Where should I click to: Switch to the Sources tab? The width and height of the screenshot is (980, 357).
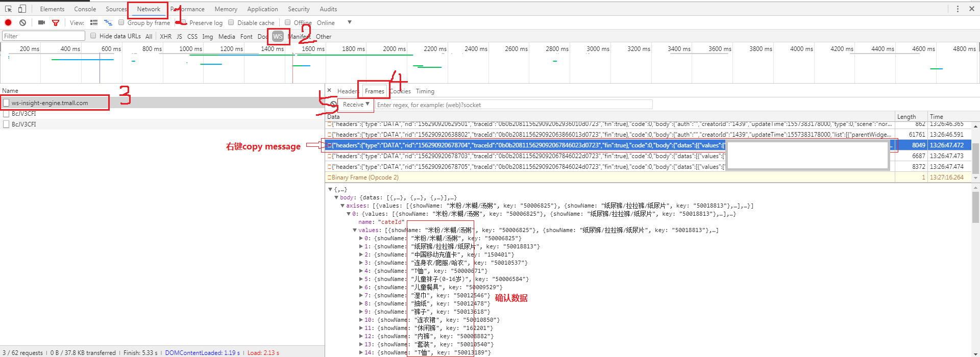116,9
